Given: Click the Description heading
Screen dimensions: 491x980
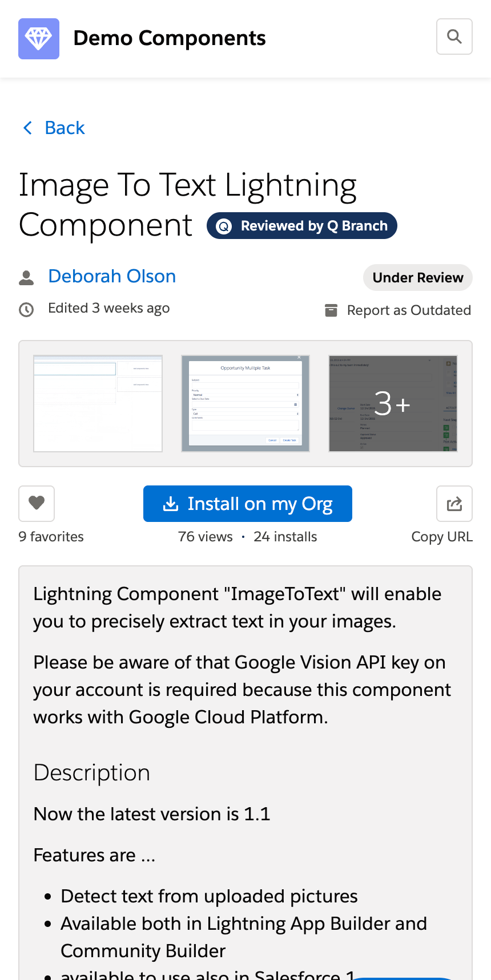Looking at the screenshot, I should pyautogui.click(x=92, y=773).
